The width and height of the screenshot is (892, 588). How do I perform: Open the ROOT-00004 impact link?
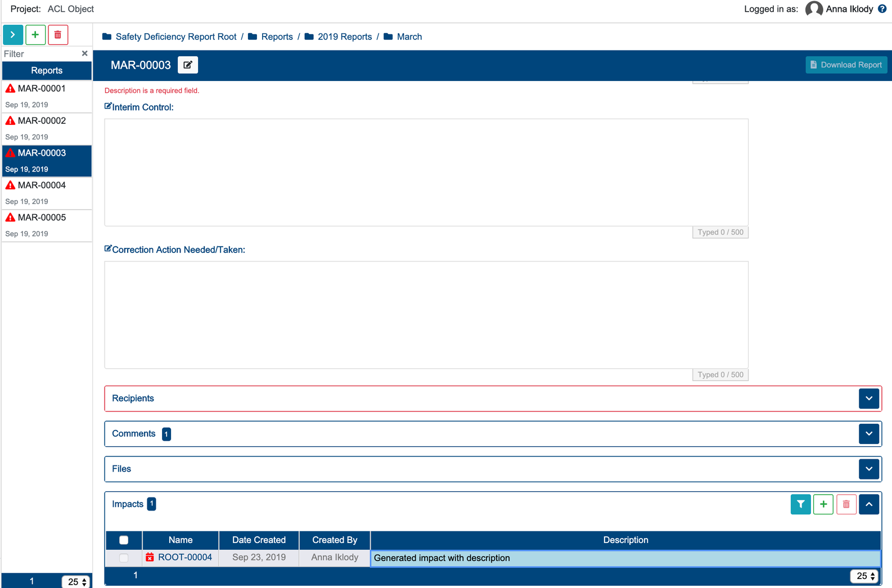click(185, 557)
